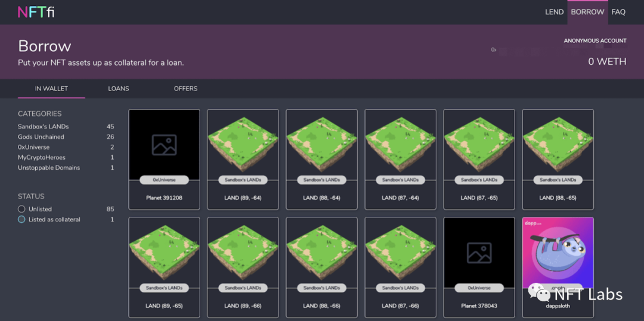
Task: Open the LAND (88, -66) thumbnail
Action: point(321,253)
